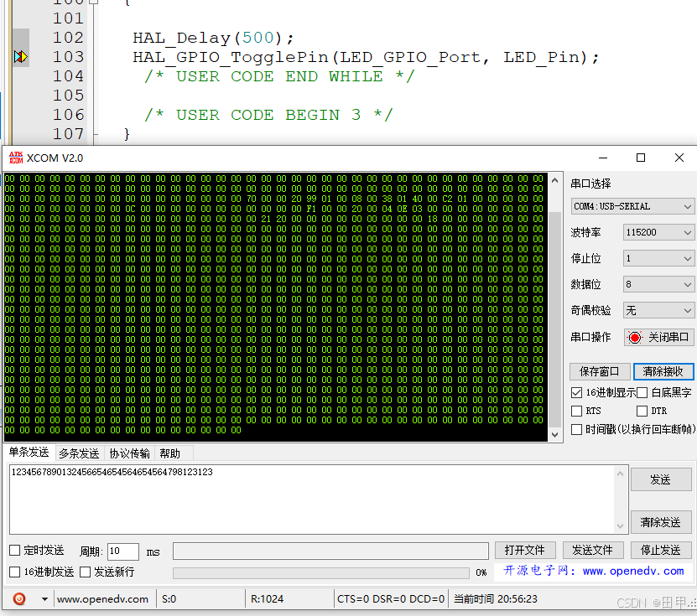Open the status bar dropdown arrow

tap(44, 598)
